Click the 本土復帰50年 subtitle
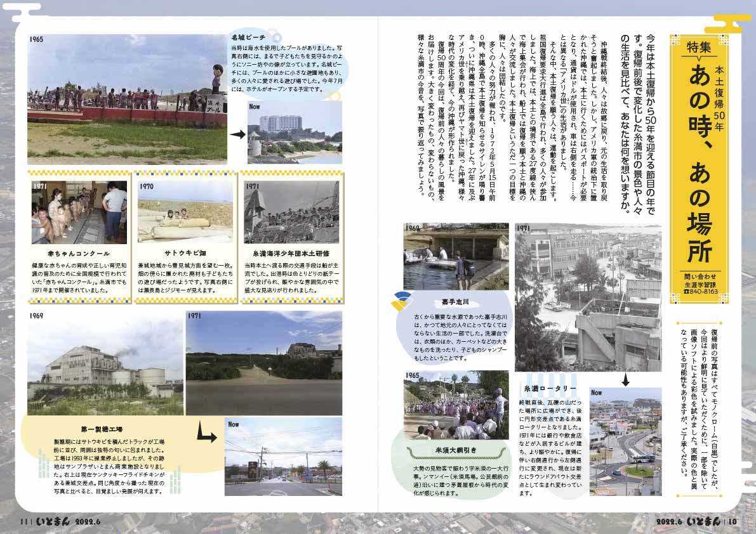This screenshot has height=534, width=756. click(719, 99)
